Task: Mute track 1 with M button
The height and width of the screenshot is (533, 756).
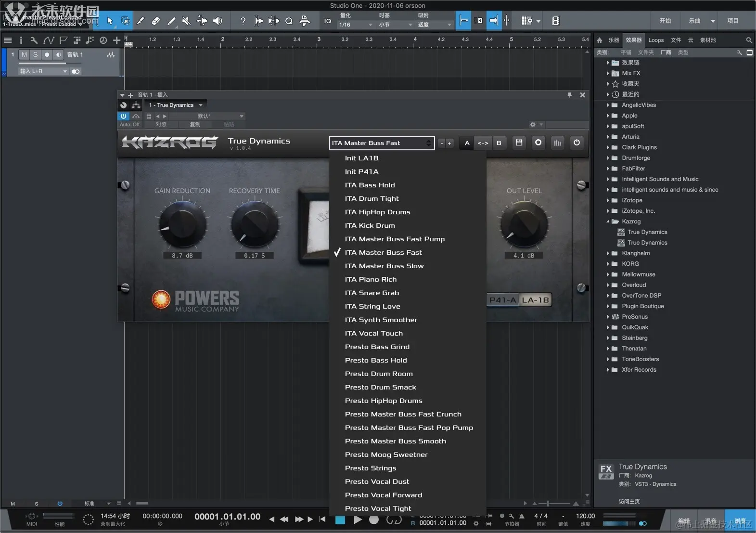Action: coord(25,55)
